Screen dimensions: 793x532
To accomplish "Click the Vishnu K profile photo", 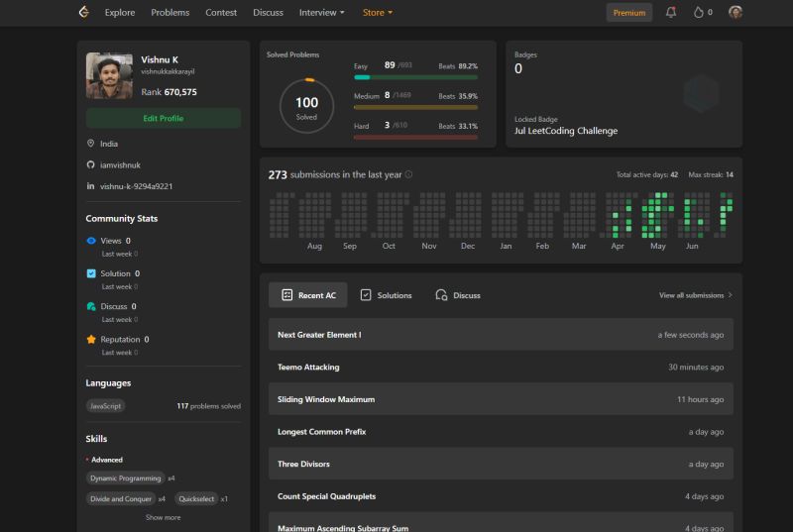I will tap(109, 75).
